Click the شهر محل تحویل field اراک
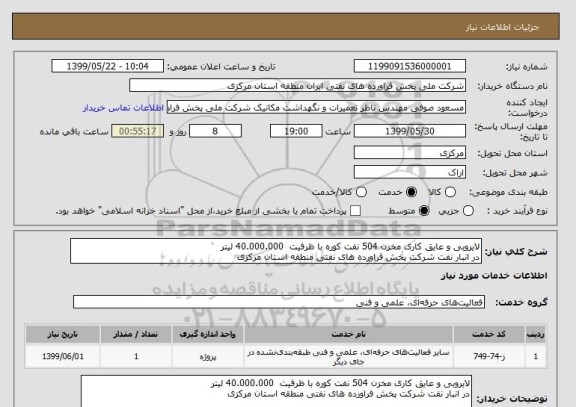 tap(410, 172)
